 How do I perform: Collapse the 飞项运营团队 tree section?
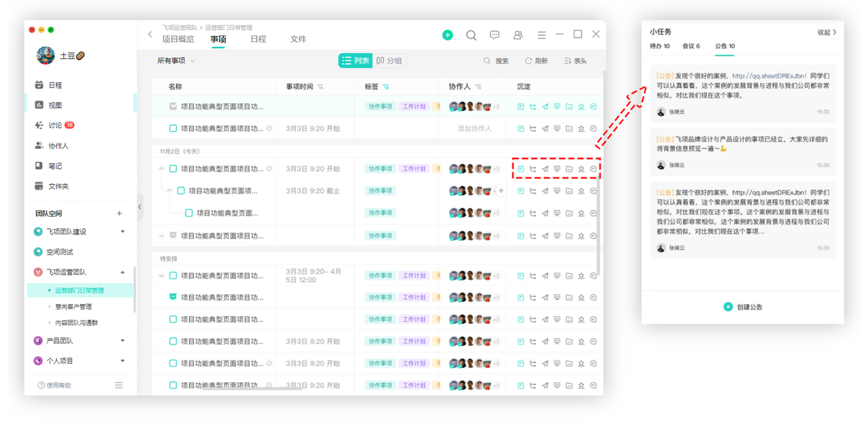point(123,272)
